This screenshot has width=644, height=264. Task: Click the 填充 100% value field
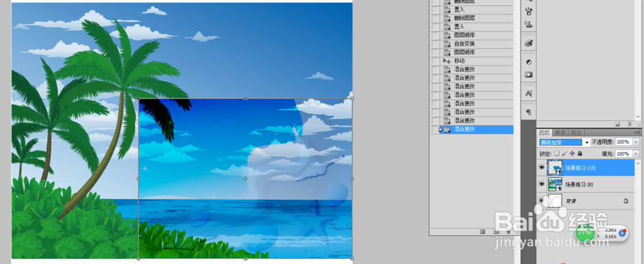click(x=624, y=153)
